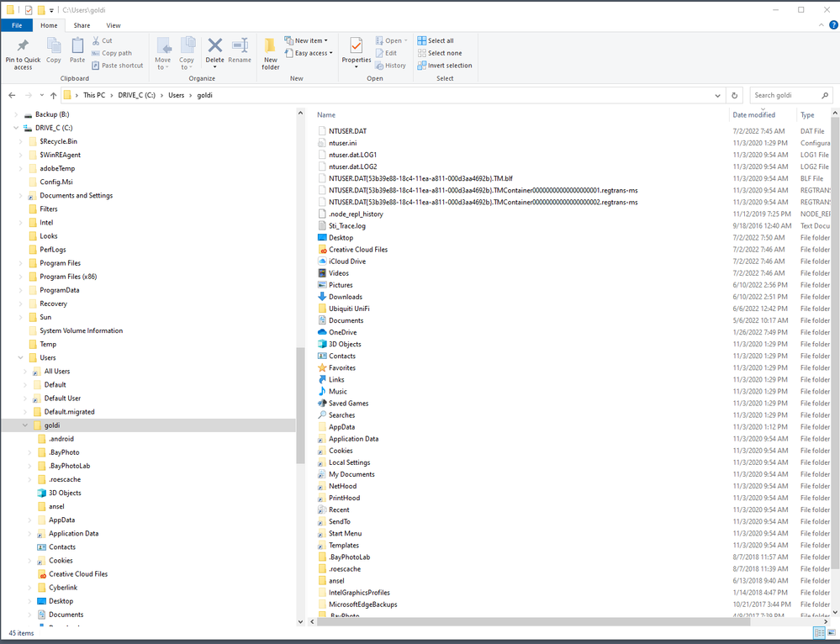The width and height of the screenshot is (840, 644).
Task: Click the New folder icon
Action: [271, 46]
